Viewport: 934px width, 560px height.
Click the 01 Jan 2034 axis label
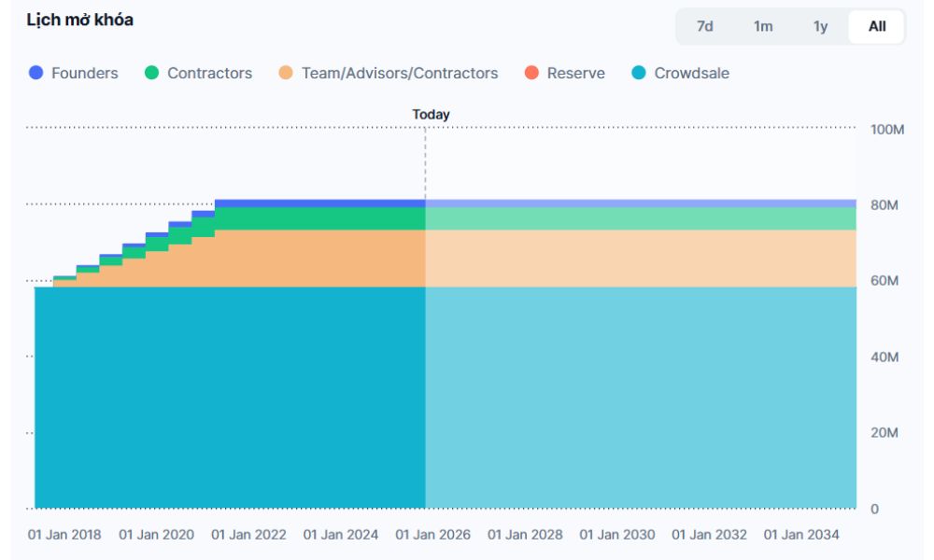coord(801,535)
